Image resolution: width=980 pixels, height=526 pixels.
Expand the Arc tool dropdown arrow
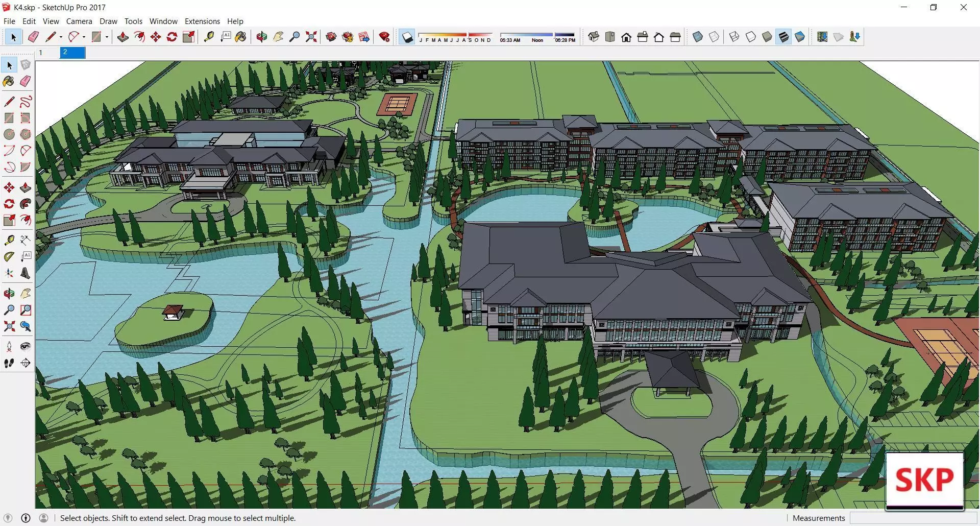tap(84, 37)
